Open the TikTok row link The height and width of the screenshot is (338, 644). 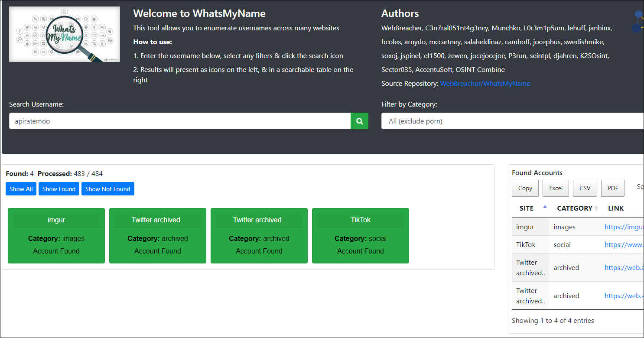pyautogui.click(x=624, y=244)
